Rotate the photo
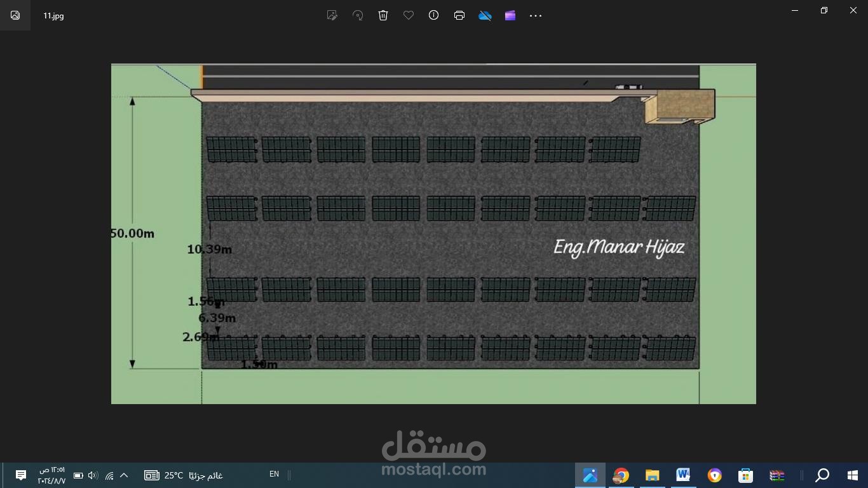 point(358,15)
